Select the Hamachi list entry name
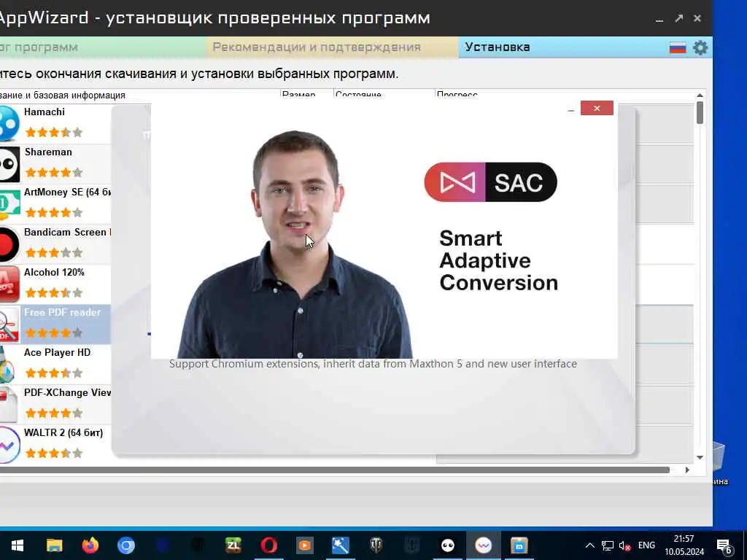The image size is (747, 560). (44, 112)
